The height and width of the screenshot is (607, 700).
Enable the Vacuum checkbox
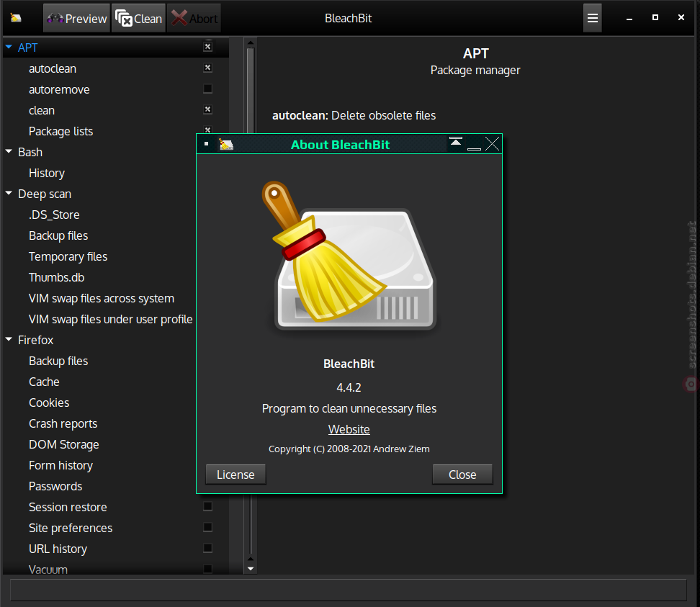tap(207, 569)
